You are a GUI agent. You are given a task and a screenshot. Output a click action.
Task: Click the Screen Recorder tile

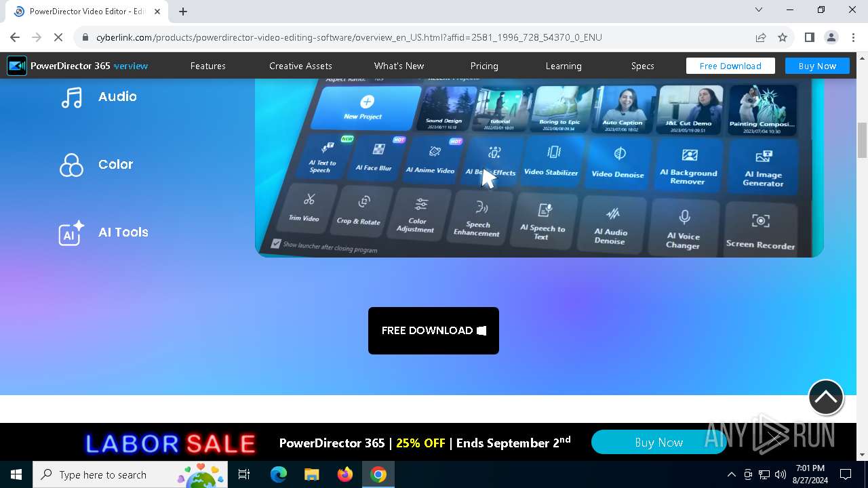click(x=761, y=230)
